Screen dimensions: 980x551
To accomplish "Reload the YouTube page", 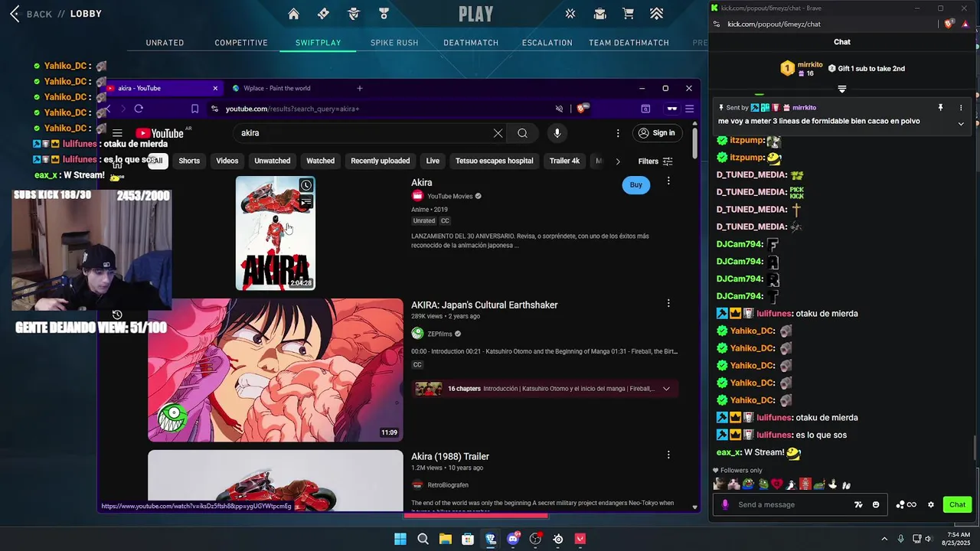I will [x=139, y=109].
